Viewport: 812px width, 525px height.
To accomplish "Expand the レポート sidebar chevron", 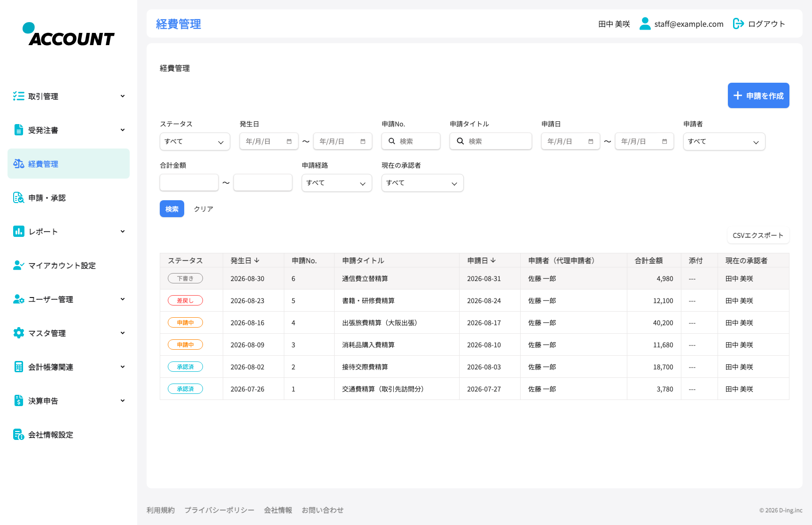I will point(123,231).
